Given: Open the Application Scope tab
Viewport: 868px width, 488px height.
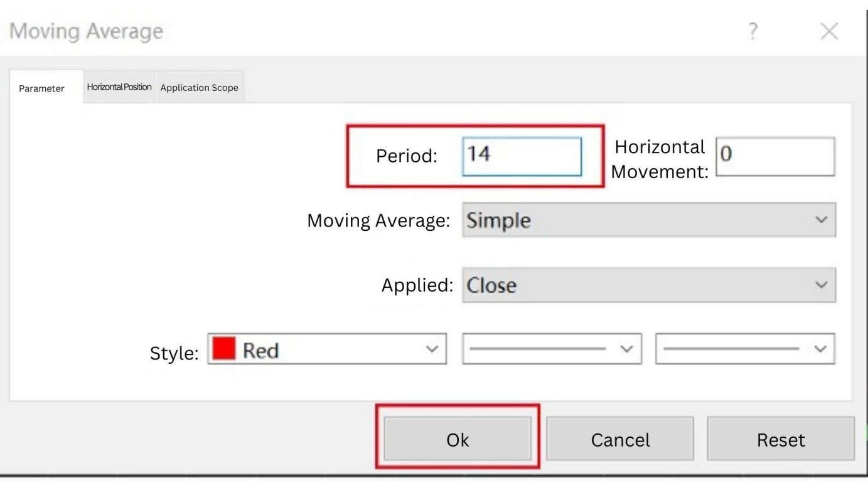Looking at the screenshot, I should pyautogui.click(x=199, y=87).
